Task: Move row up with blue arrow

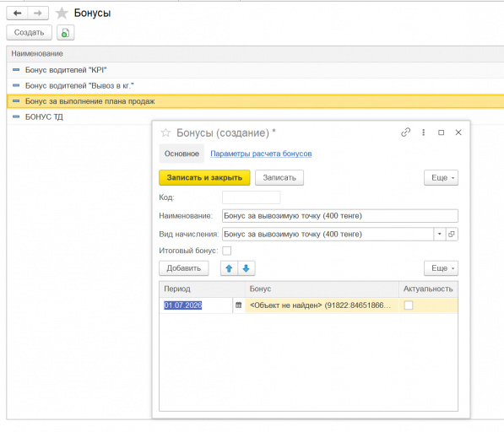Action: [x=229, y=268]
